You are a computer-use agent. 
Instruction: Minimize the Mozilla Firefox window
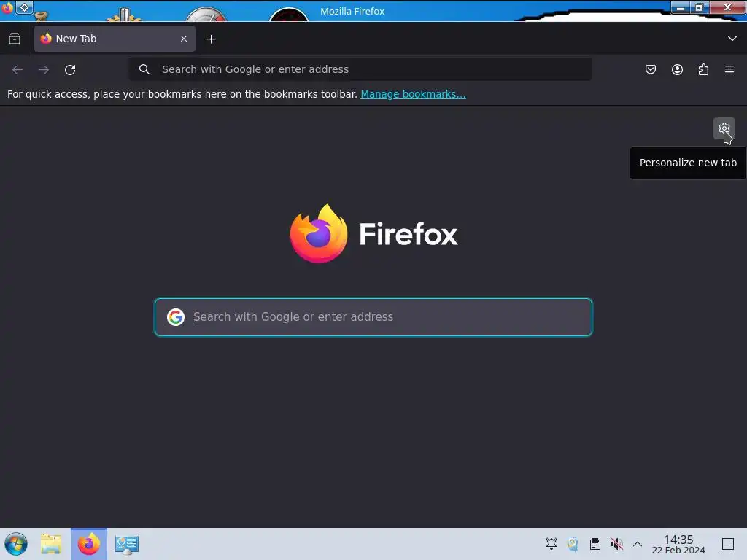pos(681,7)
